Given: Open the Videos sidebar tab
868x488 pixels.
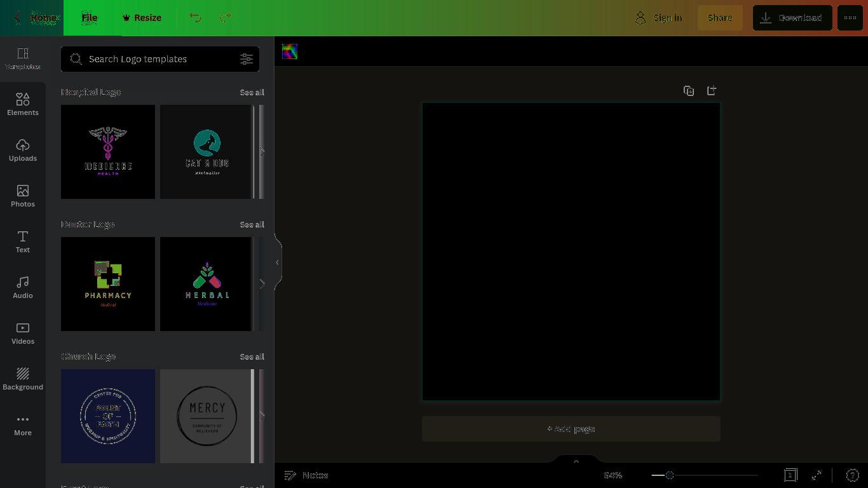Looking at the screenshot, I should tap(23, 334).
